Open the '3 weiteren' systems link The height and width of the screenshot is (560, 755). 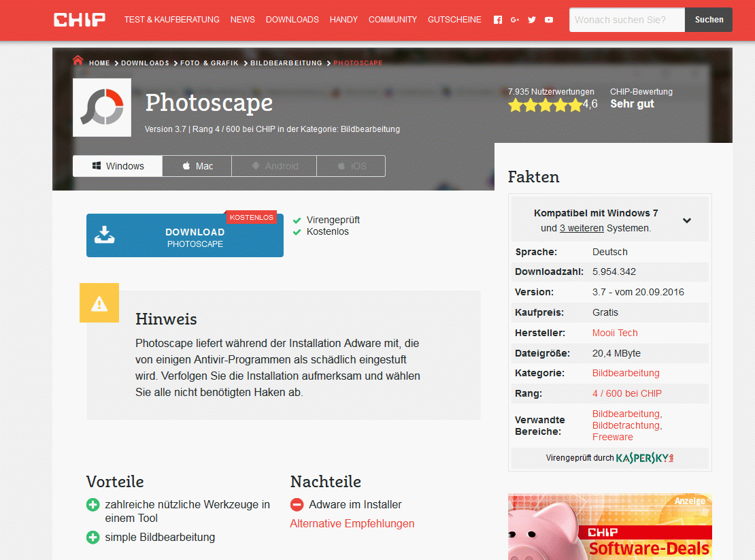[582, 228]
